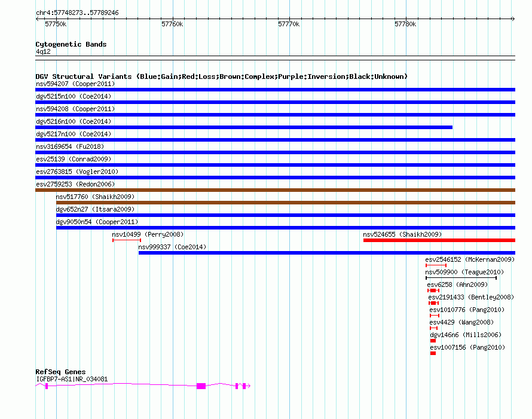Click the red span marker under esv2546152
This screenshot has height=419, width=532.
tap(436, 265)
